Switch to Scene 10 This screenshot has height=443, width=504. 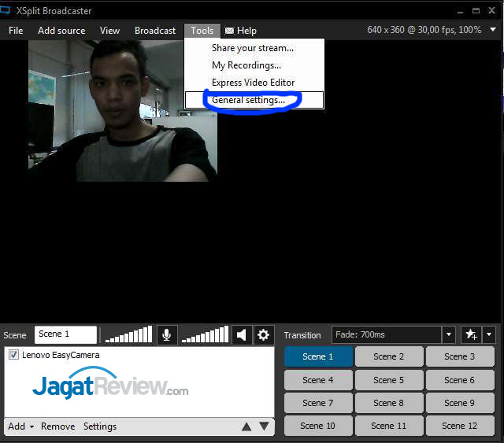(x=318, y=426)
